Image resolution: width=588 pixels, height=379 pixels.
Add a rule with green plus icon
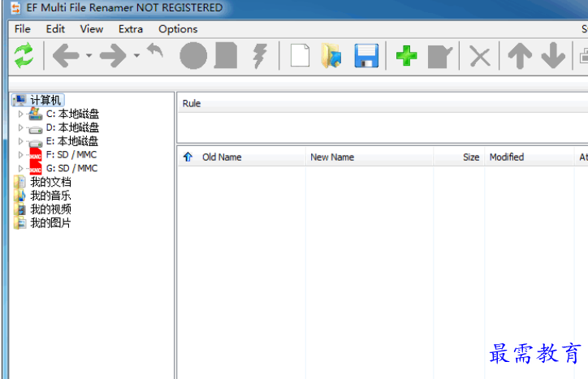coord(407,56)
